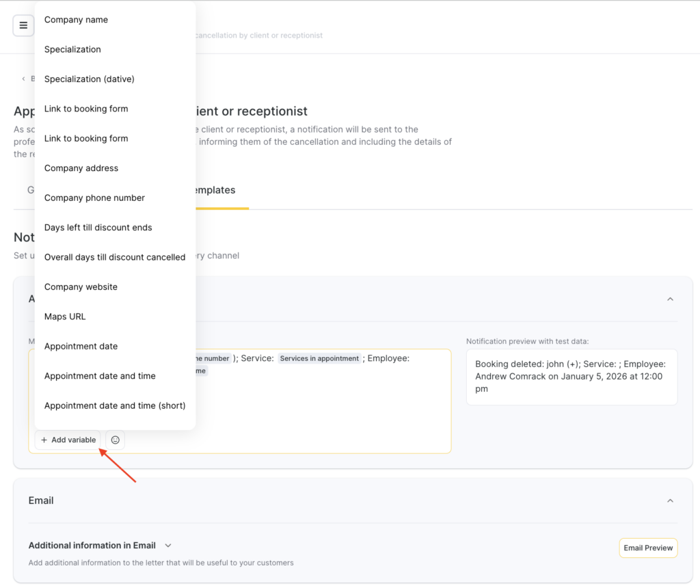Image resolution: width=700 pixels, height=588 pixels.
Task: Open the Email Preview
Action: click(648, 548)
